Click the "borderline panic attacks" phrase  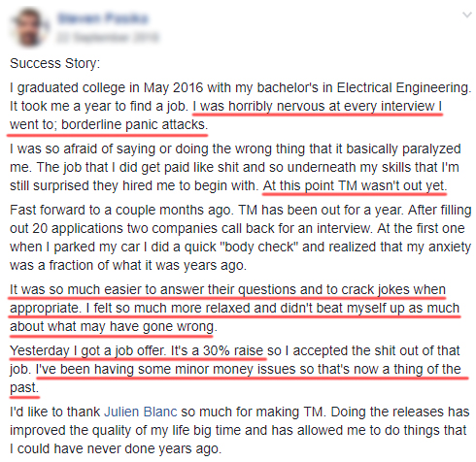tap(133, 124)
